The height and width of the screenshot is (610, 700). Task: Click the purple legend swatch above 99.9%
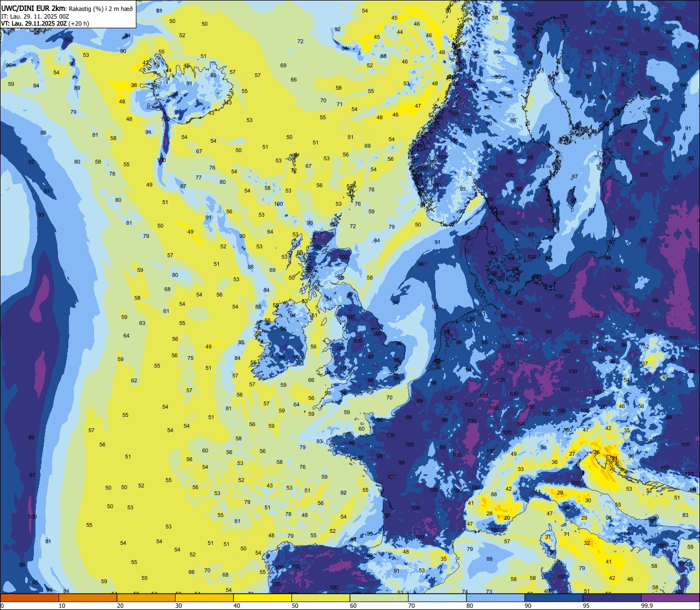point(670,598)
